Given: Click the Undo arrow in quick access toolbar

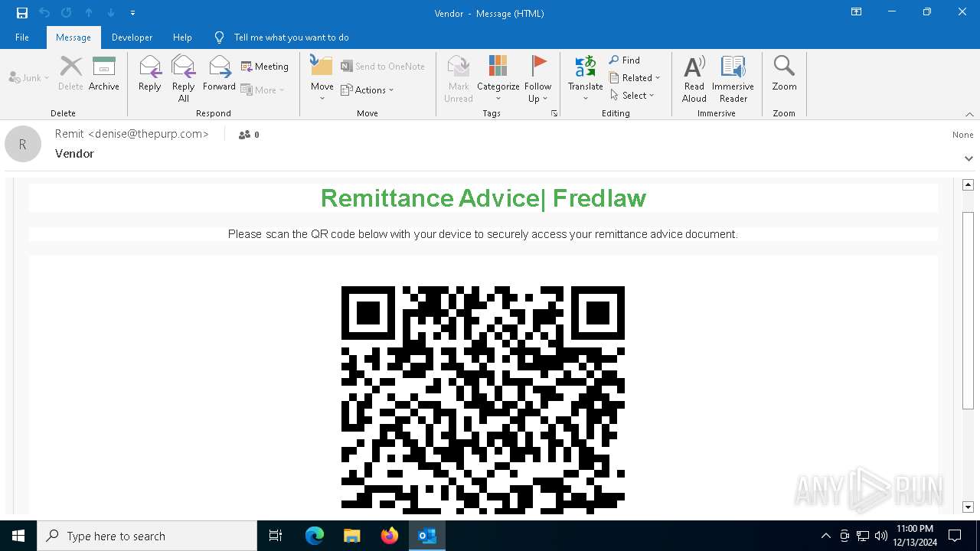Looking at the screenshot, I should click(x=44, y=12).
